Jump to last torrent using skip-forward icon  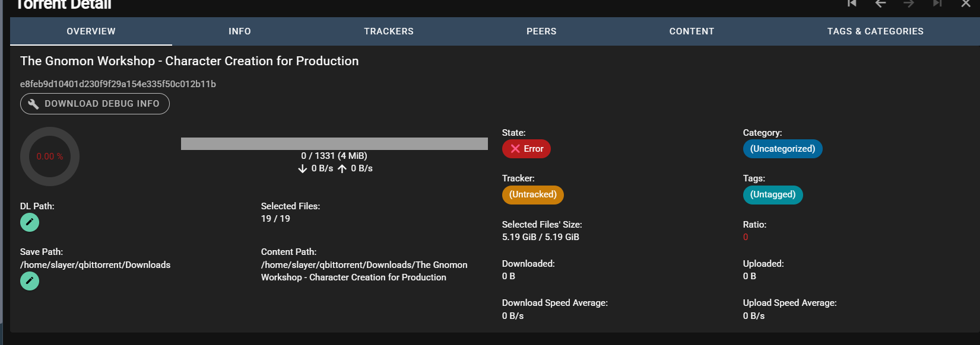click(x=937, y=4)
